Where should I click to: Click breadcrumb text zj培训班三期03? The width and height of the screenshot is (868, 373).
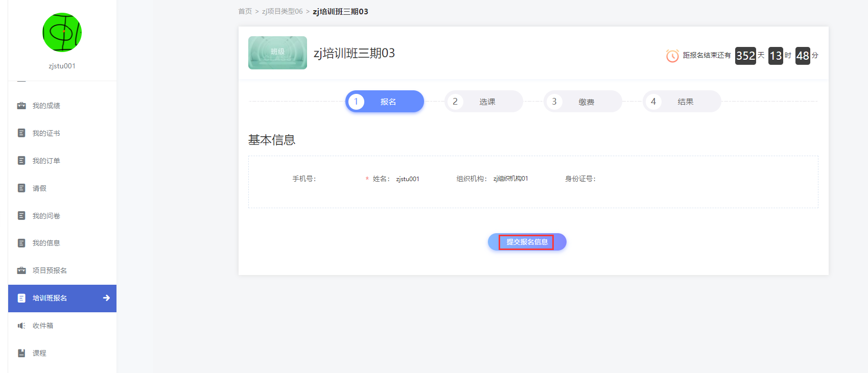[x=340, y=11]
